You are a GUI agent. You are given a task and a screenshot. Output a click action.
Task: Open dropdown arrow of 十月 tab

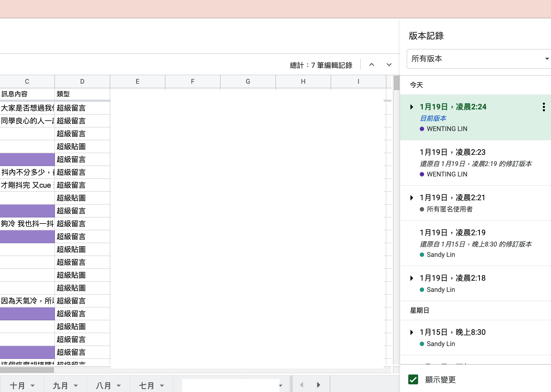click(33, 386)
